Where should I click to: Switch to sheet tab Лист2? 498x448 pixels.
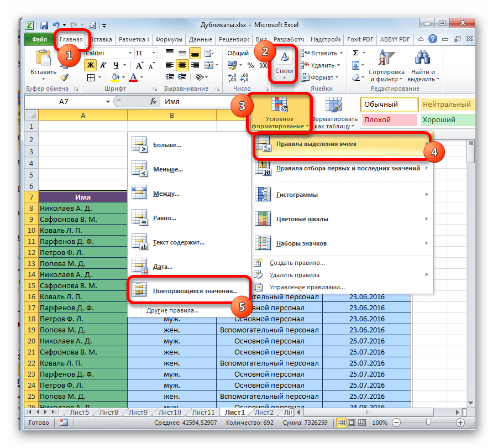264,412
